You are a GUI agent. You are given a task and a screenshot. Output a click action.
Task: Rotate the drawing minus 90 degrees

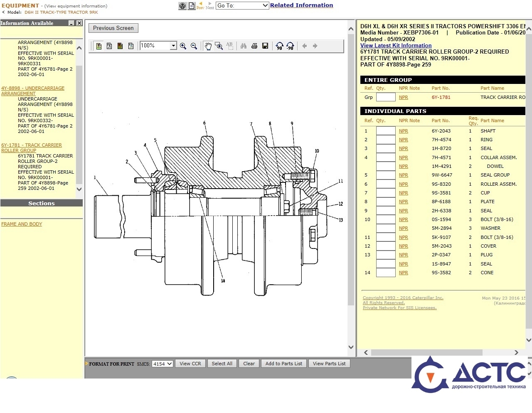click(x=290, y=46)
